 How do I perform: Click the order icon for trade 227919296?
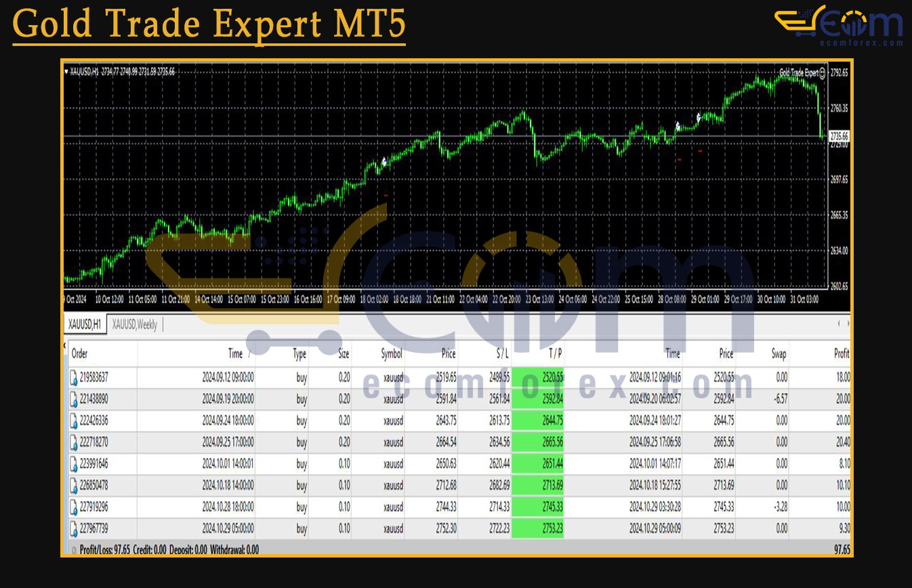coord(72,507)
